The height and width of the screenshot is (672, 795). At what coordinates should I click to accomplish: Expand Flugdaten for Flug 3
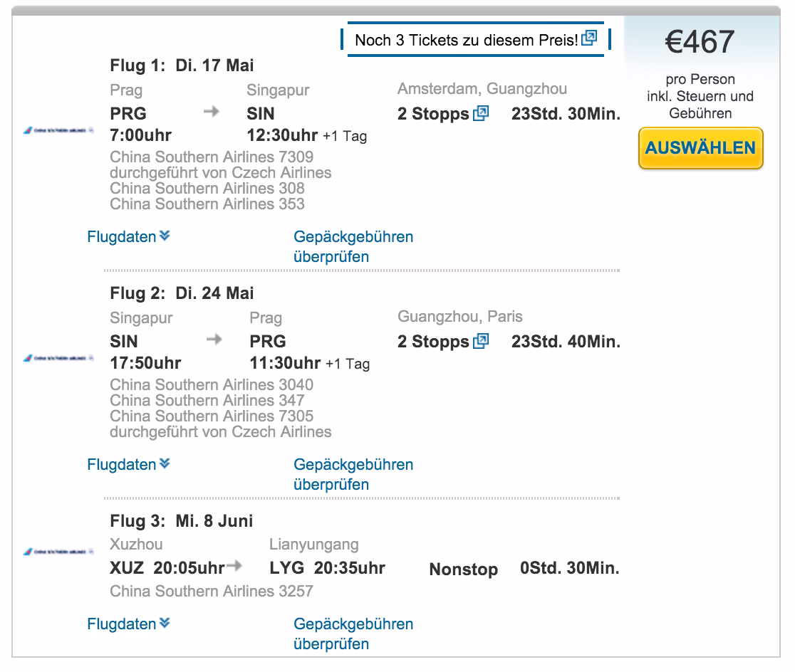click(128, 624)
